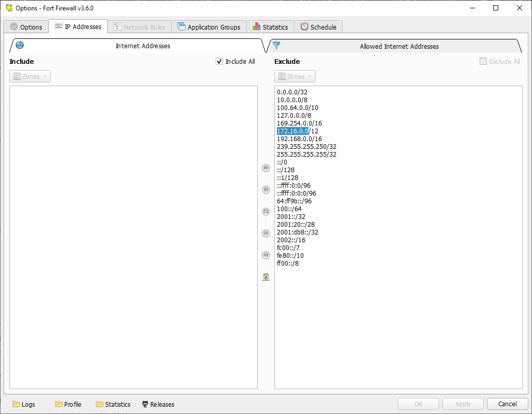Switch to the Application Groups tab

coord(209,27)
